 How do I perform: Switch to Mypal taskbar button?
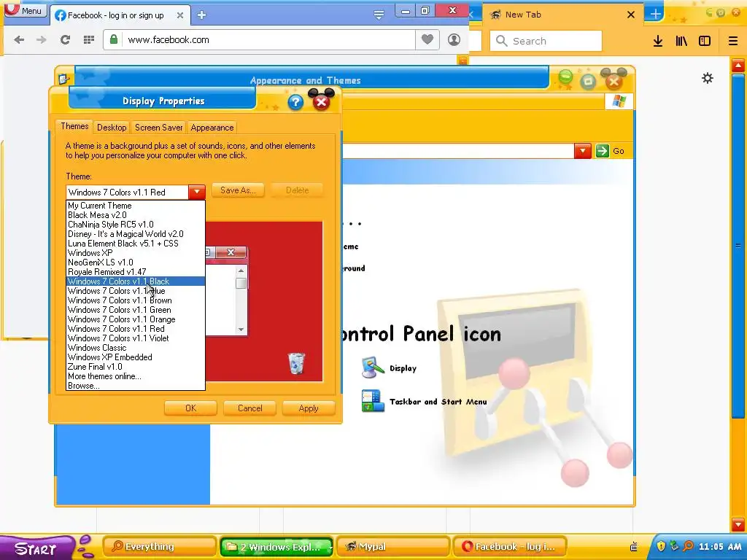(393, 547)
